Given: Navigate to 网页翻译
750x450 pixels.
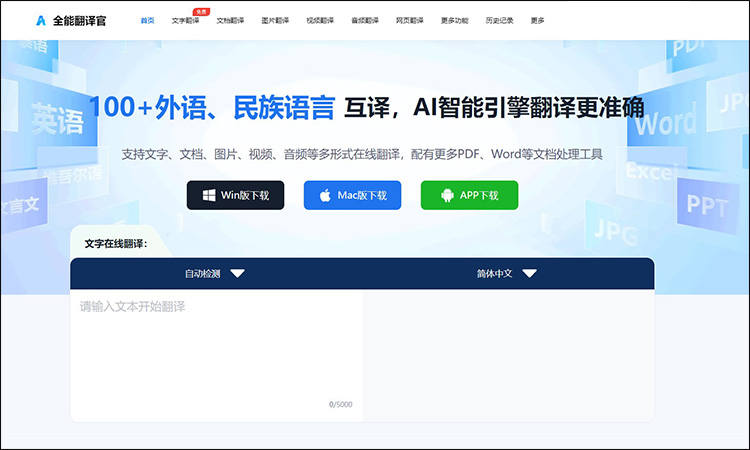Looking at the screenshot, I should click(x=410, y=20).
